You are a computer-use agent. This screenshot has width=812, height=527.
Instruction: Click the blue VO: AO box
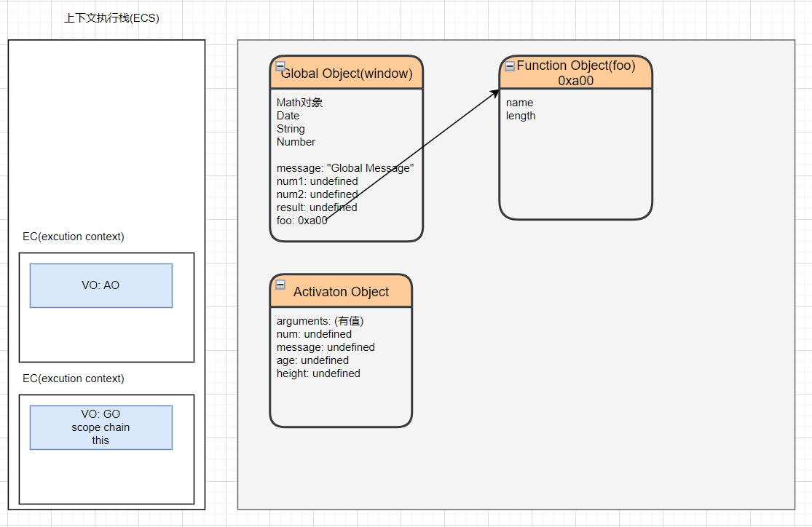pyautogui.click(x=101, y=285)
